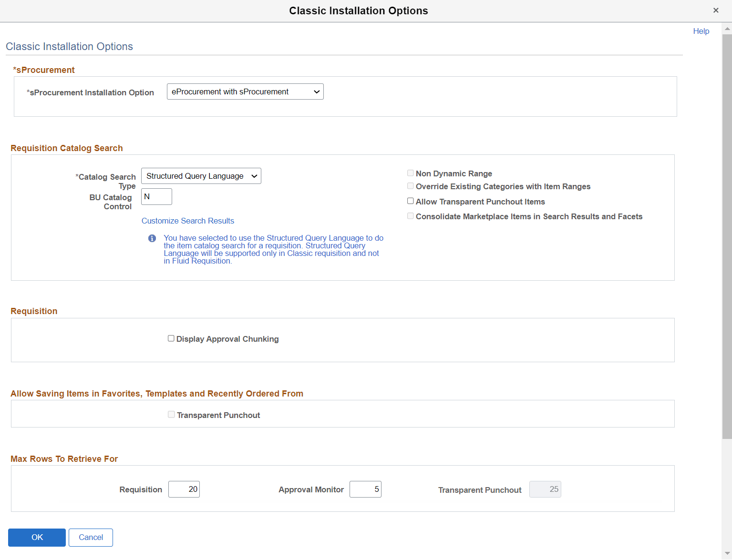Click the close icon in the modal header
Viewport: 732px width, 560px height.
(x=716, y=10)
